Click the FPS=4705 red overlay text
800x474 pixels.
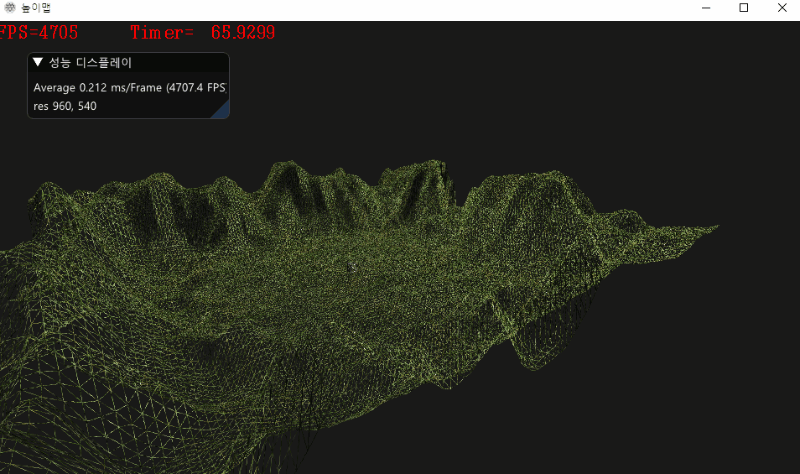(x=39, y=33)
